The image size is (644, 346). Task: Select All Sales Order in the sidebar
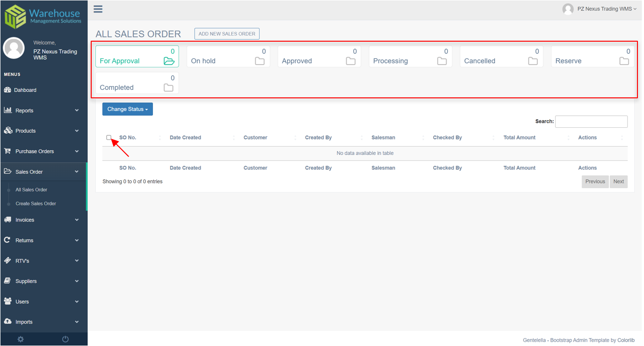click(x=31, y=190)
